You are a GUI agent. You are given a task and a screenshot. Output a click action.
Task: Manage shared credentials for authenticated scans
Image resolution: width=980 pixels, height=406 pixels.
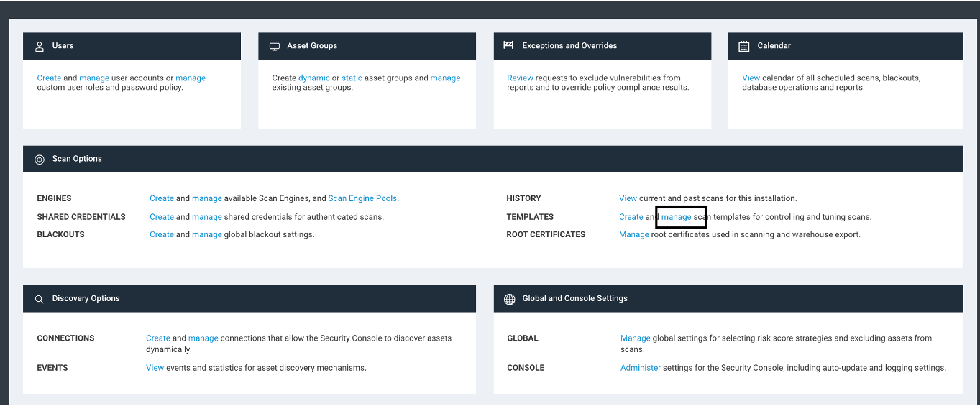pyautogui.click(x=206, y=217)
